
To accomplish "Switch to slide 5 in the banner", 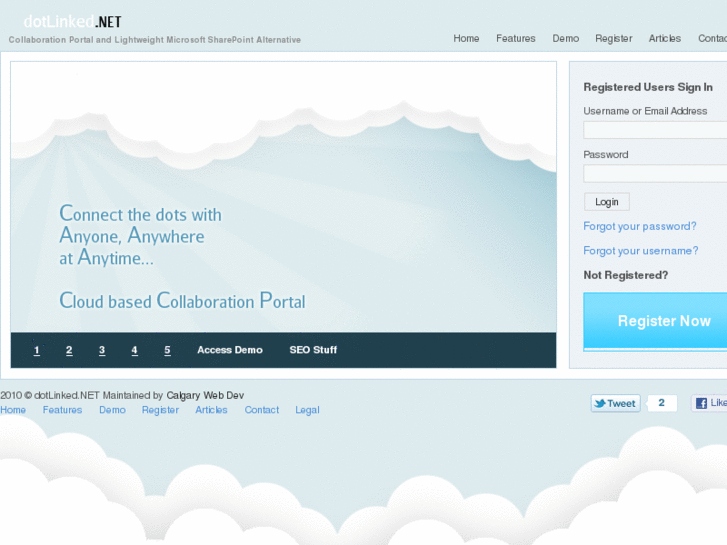I will 167,350.
